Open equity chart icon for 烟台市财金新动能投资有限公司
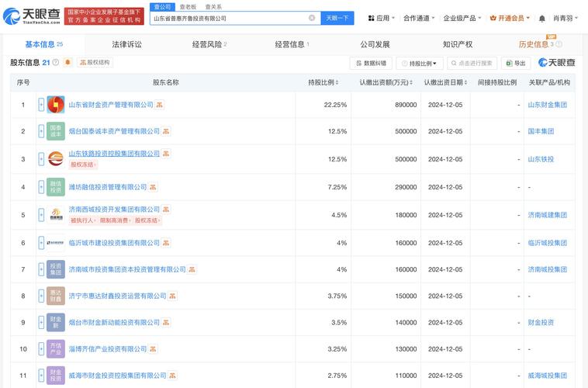Screen dimensions: 588x388 [x=166, y=322]
